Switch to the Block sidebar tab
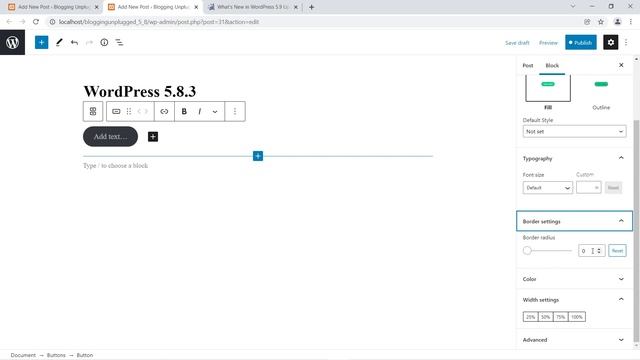Viewport: 640px width, 360px height. 552,65
